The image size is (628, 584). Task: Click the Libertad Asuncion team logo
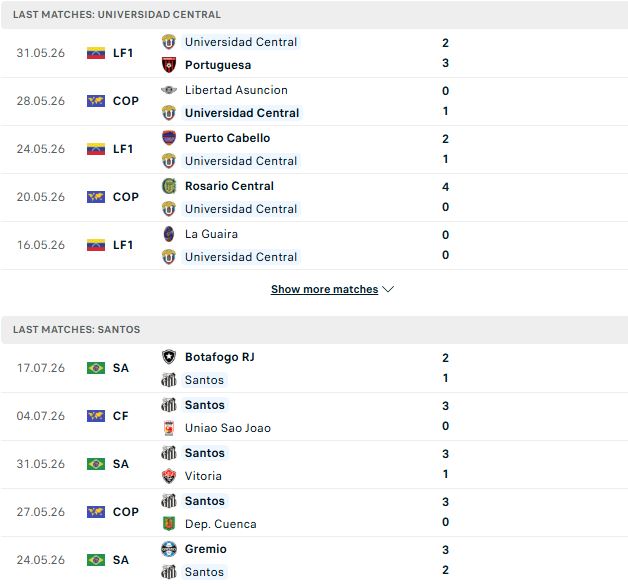point(169,90)
